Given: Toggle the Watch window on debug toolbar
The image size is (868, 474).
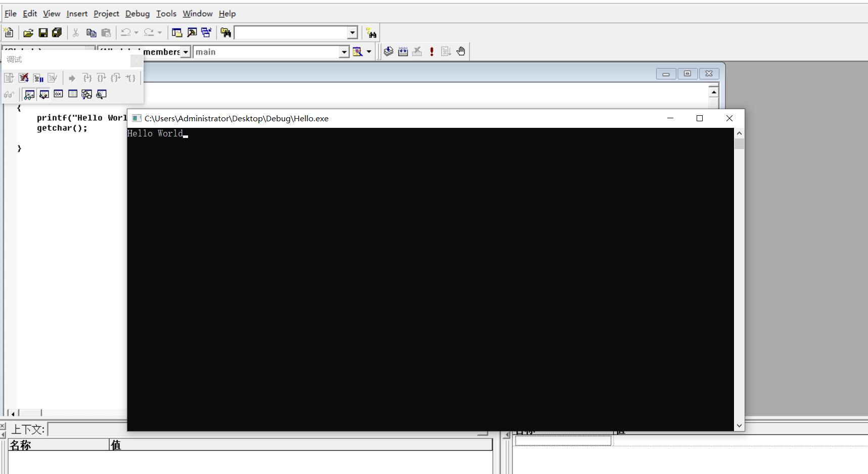Looking at the screenshot, I should [x=29, y=94].
